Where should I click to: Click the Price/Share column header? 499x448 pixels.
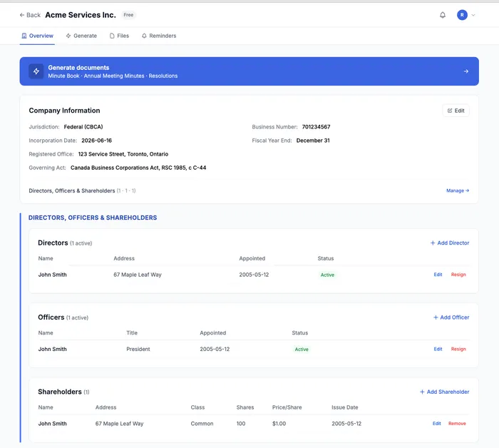[x=287, y=407]
